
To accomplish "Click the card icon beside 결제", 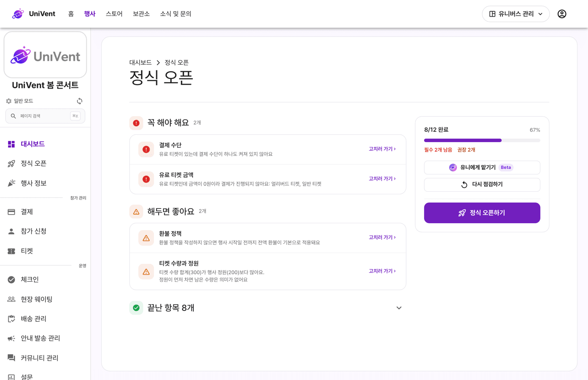I will pyautogui.click(x=11, y=212).
